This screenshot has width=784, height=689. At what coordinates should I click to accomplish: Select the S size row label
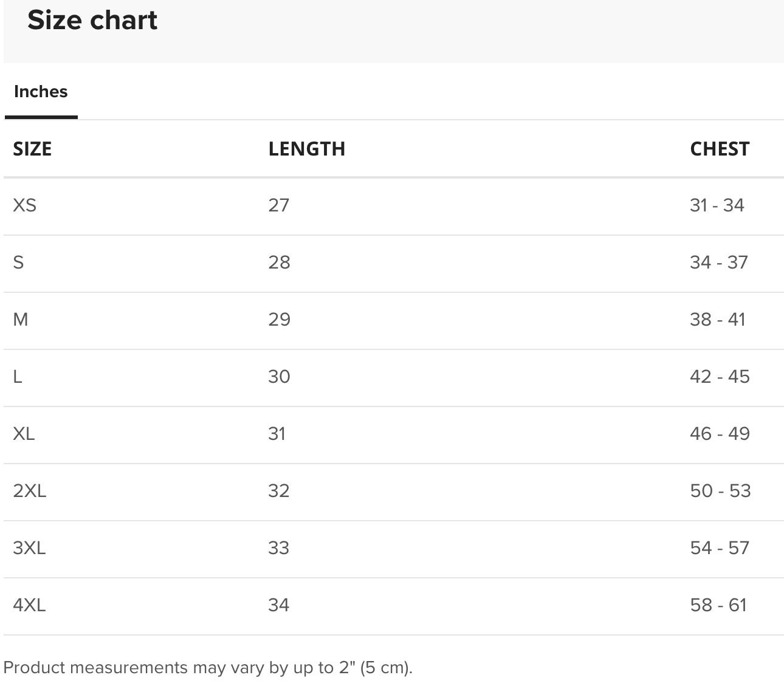coord(19,262)
